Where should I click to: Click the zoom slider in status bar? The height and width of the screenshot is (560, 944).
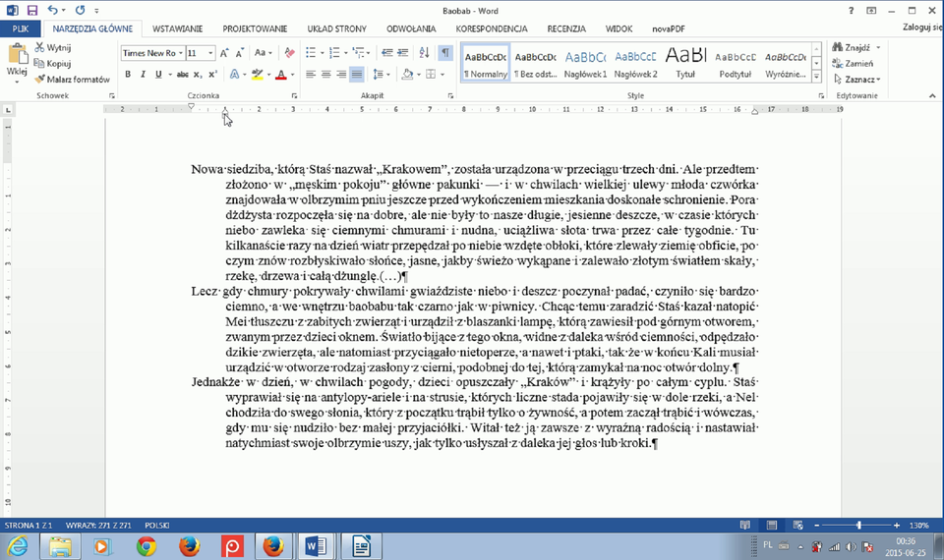858,526
